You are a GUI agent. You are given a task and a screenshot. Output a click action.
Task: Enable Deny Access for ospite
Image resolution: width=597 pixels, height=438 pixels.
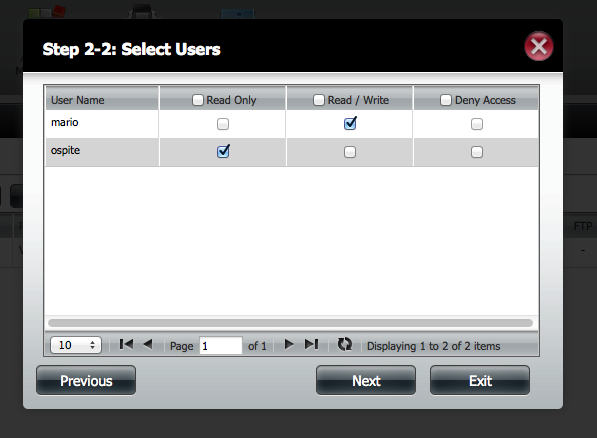477,152
